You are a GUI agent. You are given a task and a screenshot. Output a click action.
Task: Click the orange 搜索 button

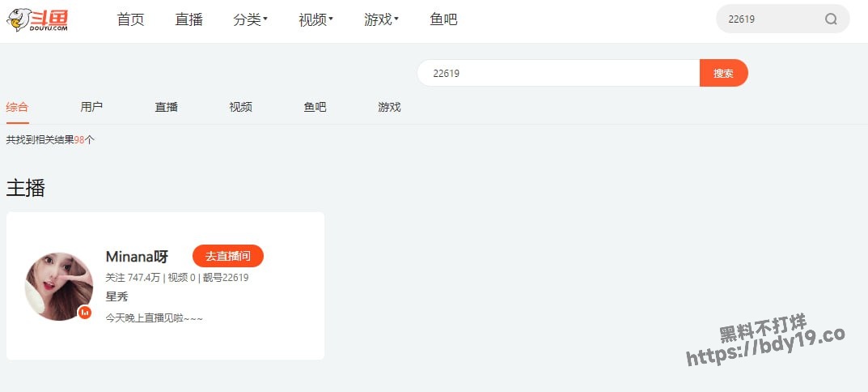coord(723,73)
